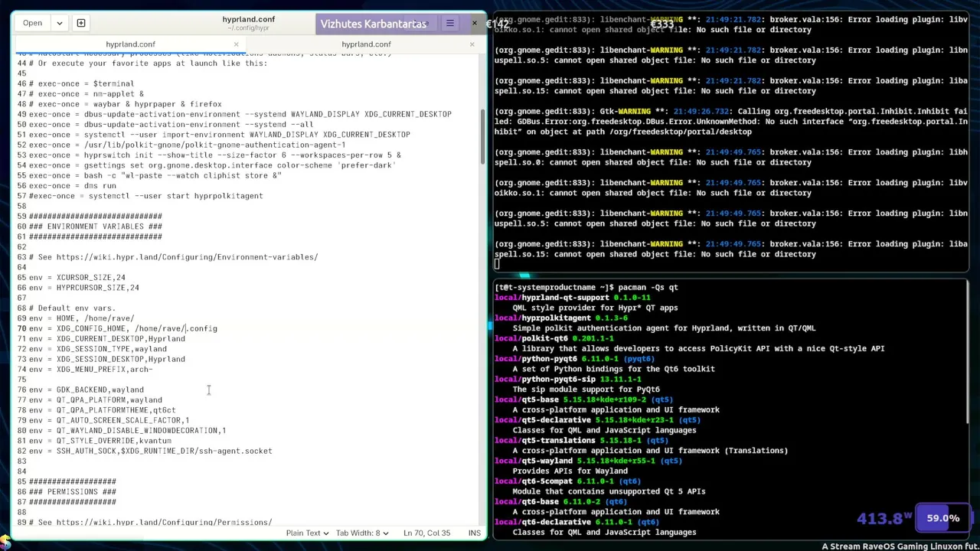The width and height of the screenshot is (980, 551).
Task: Click the '# Default env vars.' comment
Action: pos(72,308)
